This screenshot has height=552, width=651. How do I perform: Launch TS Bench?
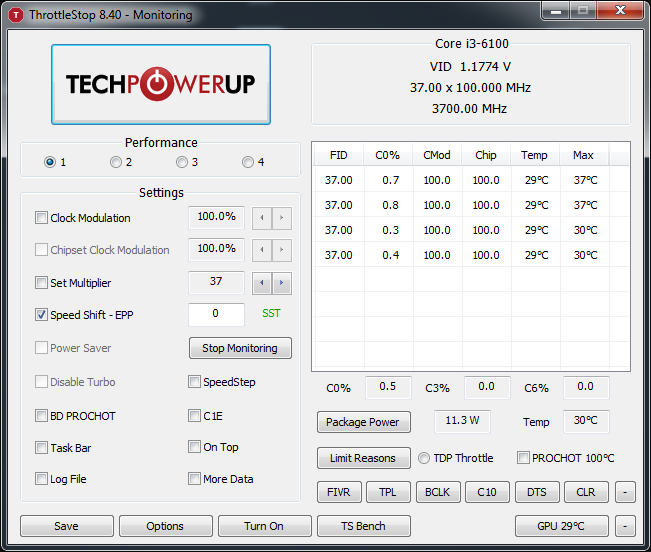(364, 526)
